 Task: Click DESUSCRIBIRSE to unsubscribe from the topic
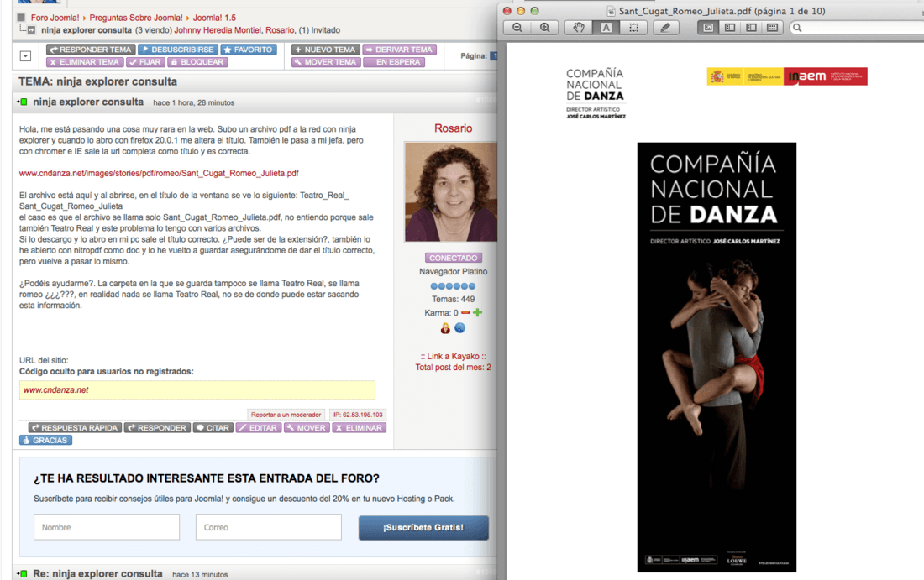point(178,50)
